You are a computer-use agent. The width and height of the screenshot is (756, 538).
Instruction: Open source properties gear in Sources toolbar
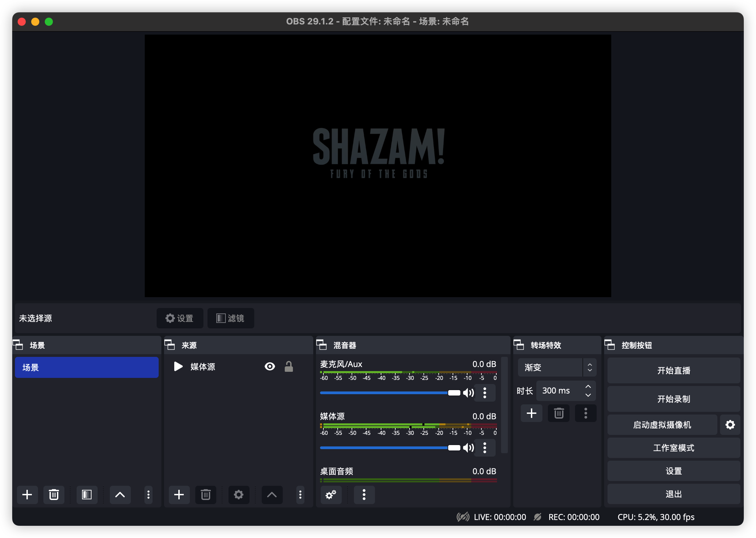pos(239,495)
